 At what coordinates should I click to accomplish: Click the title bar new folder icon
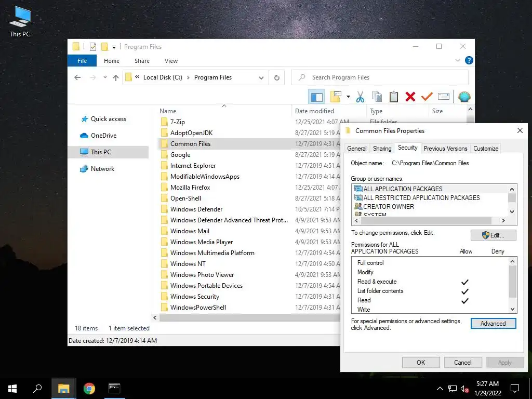pos(104,46)
